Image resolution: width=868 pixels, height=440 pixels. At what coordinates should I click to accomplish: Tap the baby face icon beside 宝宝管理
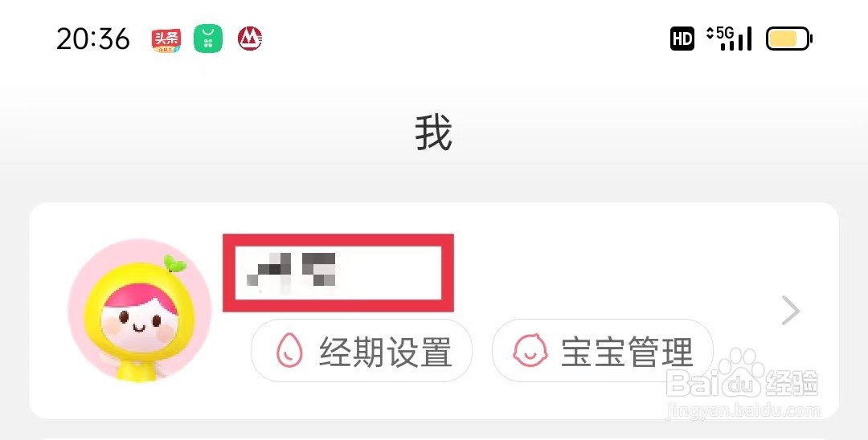point(530,351)
